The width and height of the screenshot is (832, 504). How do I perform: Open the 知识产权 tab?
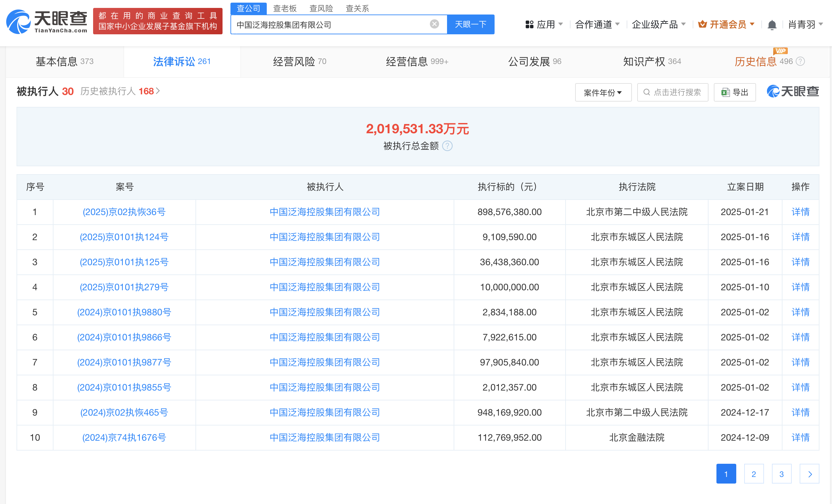tap(652, 61)
